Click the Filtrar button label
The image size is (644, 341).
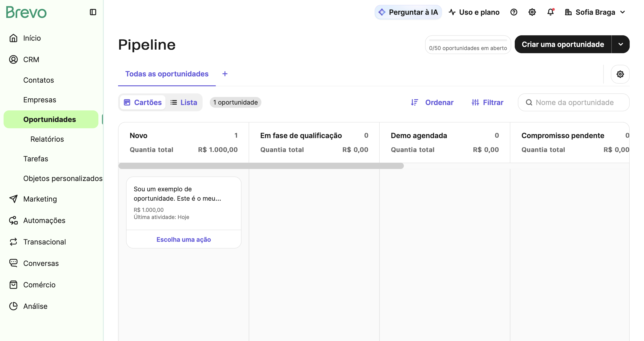pyautogui.click(x=493, y=102)
